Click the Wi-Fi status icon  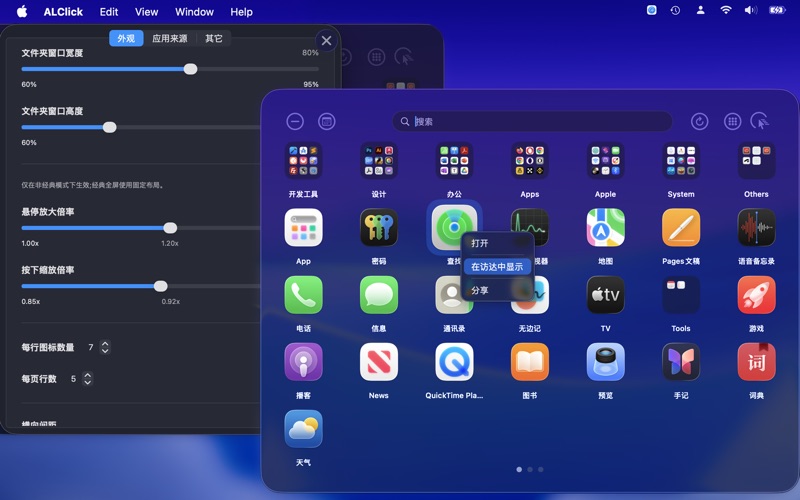point(726,10)
